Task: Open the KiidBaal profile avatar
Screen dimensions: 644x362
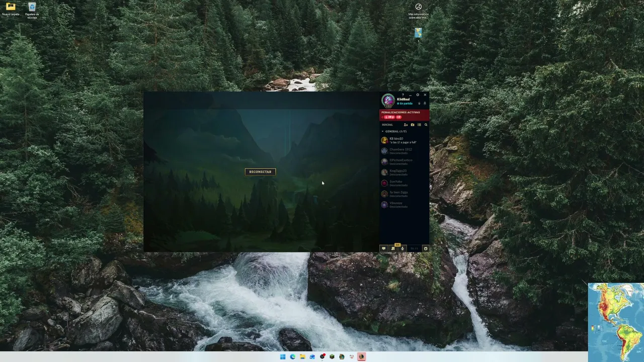Action: coord(387,101)
